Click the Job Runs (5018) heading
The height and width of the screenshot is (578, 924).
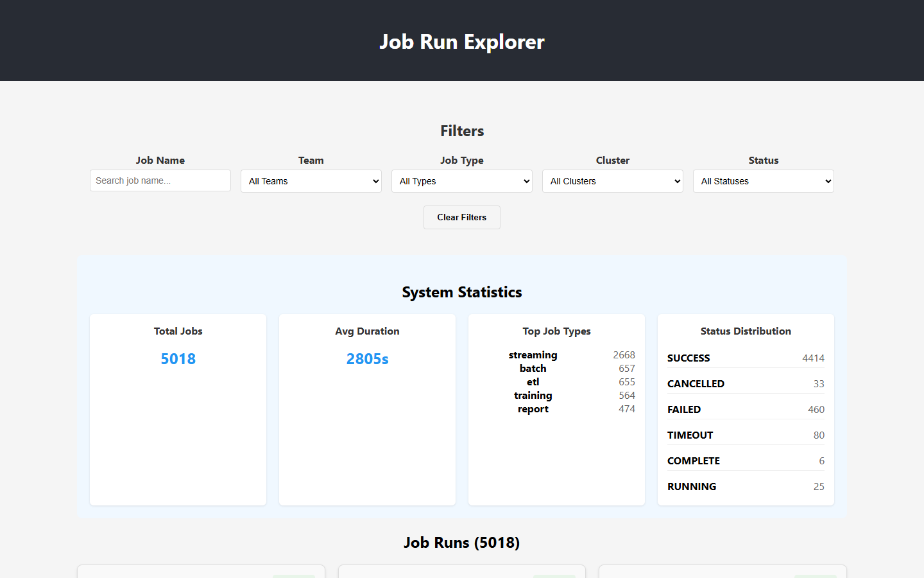[x=462, y=543]
